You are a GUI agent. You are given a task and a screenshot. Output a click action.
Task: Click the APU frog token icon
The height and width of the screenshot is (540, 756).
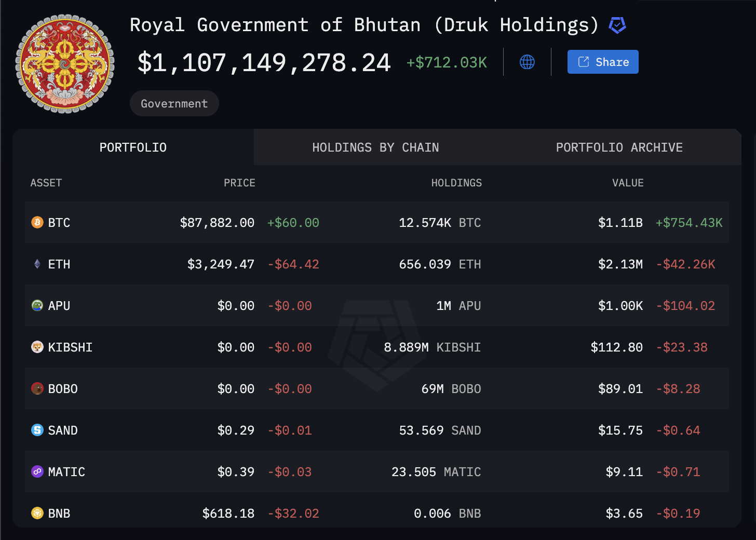click(37, 306)
